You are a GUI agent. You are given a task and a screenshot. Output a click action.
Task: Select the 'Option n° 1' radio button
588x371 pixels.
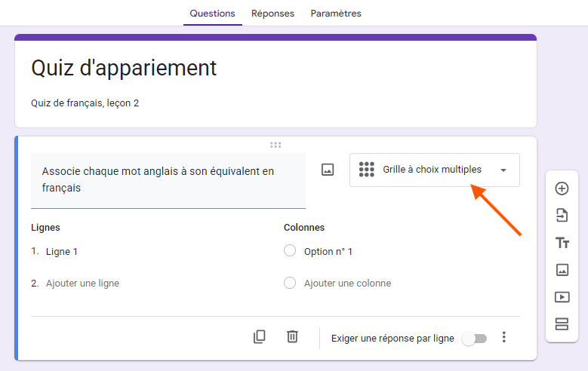(290, 251)
